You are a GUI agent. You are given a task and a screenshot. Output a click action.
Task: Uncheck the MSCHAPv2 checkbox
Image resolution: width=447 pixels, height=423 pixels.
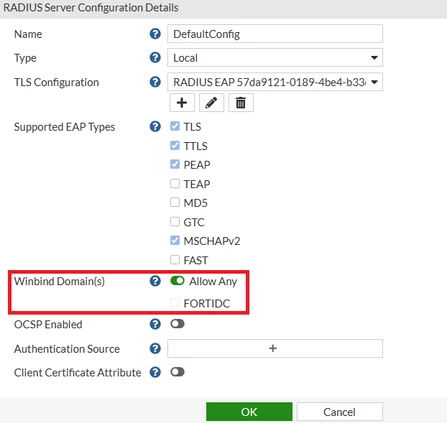175,240
